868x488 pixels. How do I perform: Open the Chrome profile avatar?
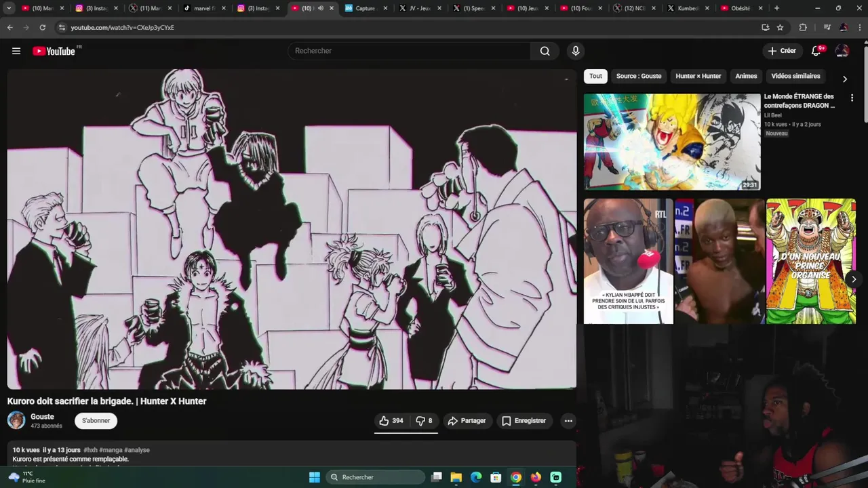click(x=843, y=27)
